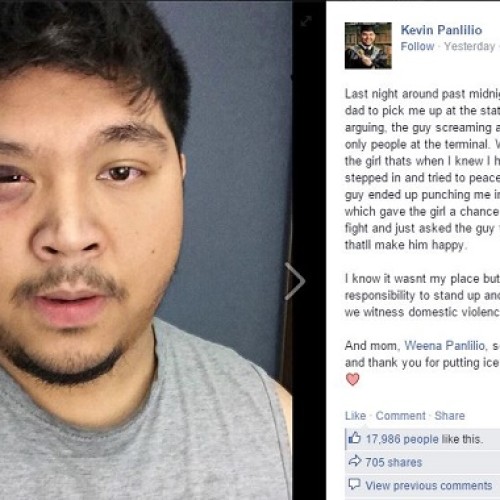Click the thumbs-up likes icon
This screenshot has width=500, height=500.
(x=354, y=438)
